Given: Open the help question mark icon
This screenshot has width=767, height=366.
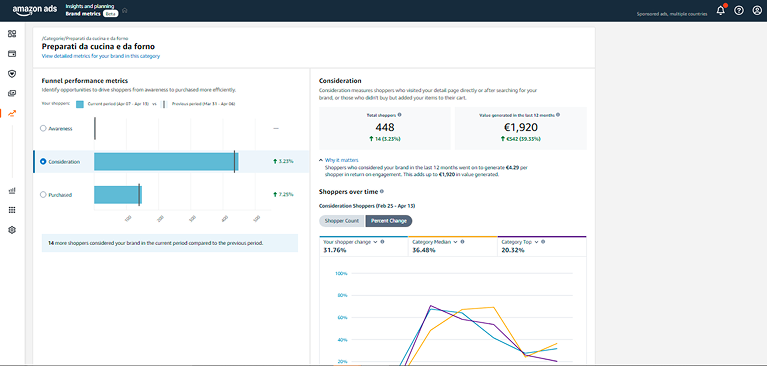Looking at the screenshot, I should (739, 11).
